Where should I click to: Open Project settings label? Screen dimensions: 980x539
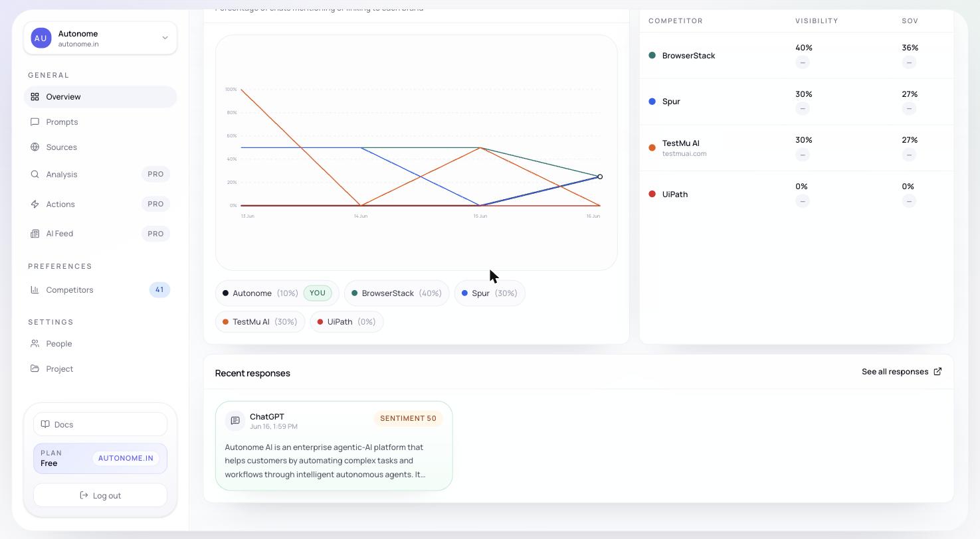(x=59, y=369)
